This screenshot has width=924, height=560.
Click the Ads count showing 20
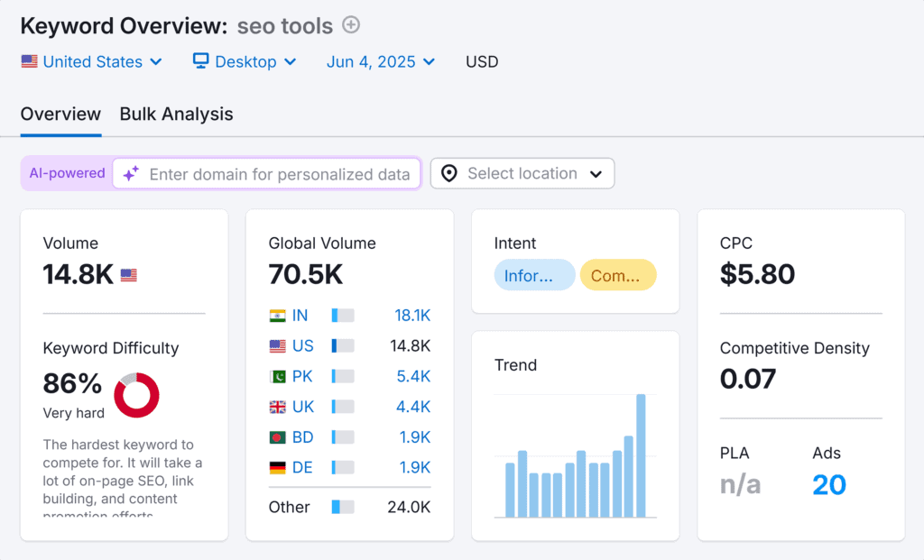828,484
